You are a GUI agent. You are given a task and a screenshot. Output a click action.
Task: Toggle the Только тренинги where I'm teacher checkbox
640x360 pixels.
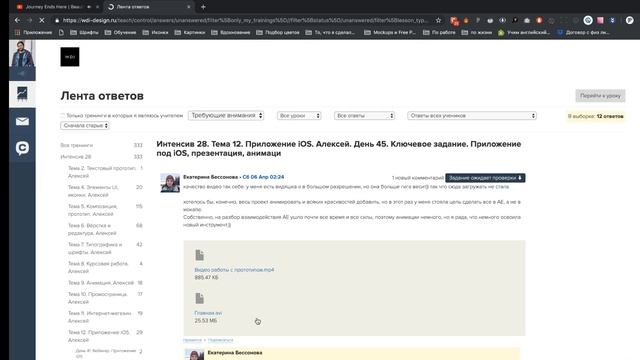point(62,116)
